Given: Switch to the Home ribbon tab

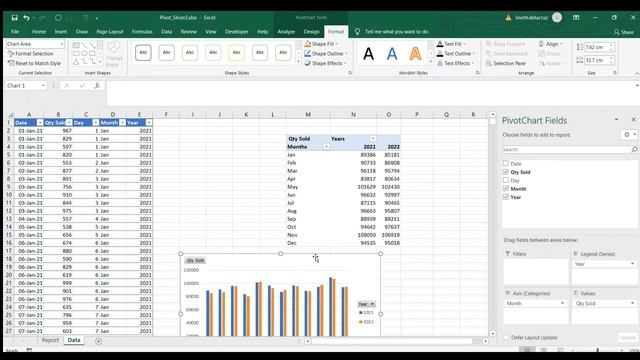Looking at the screenshot, I should pos(39,31).
